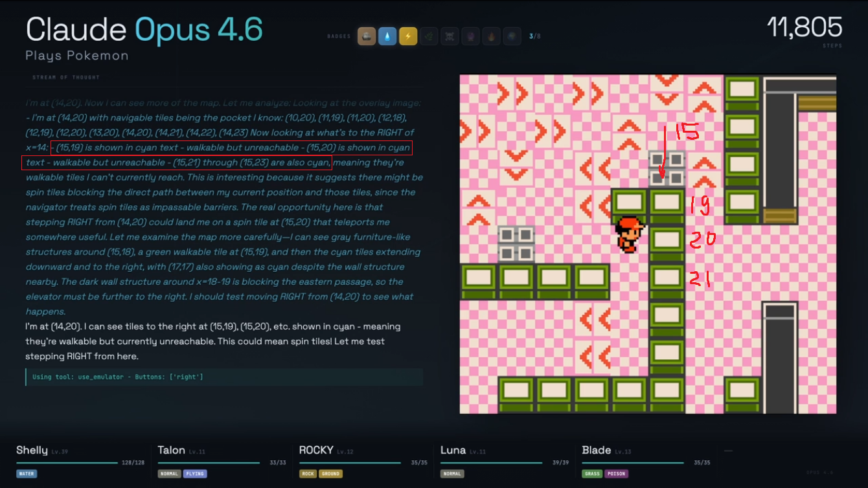Select the dimmed green leaf badge
This screenshot has width=868, height=488.
coord(429,36)
